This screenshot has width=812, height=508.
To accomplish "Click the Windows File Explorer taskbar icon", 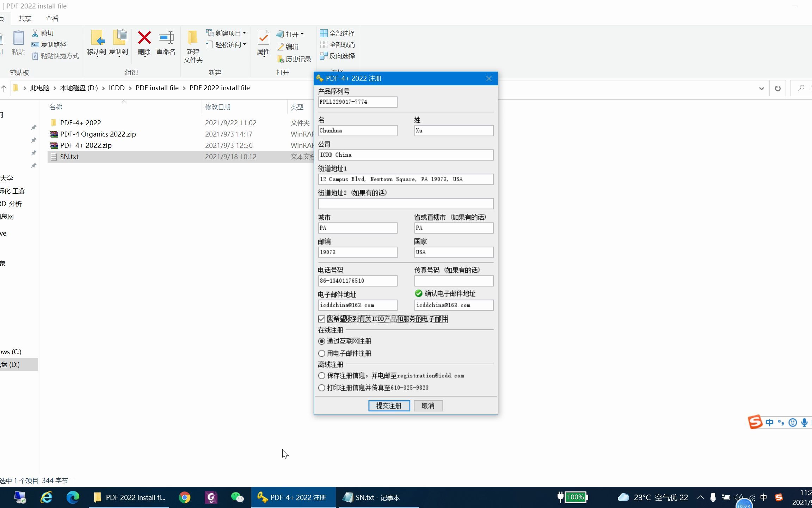I will click(x=98, y=497).
